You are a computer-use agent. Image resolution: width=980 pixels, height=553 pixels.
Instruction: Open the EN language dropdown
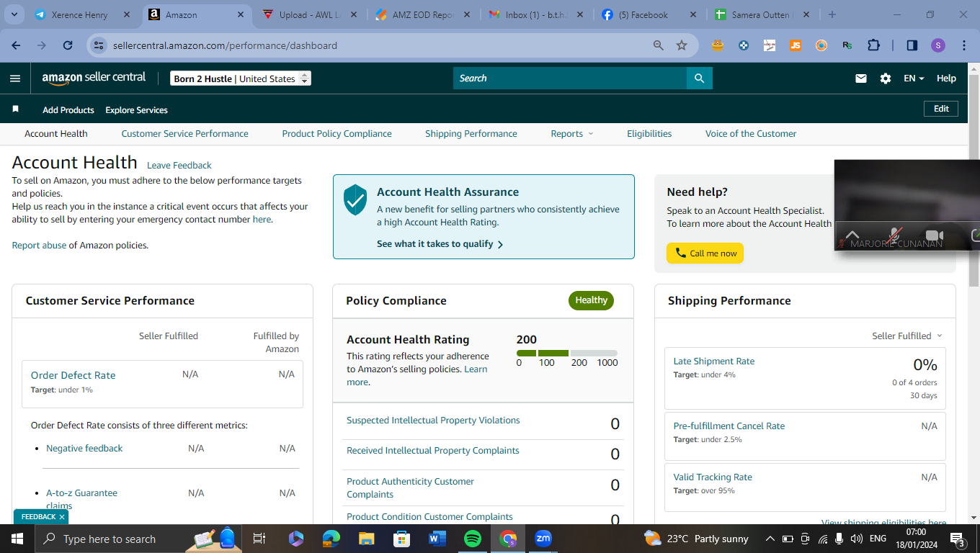[914, 78]
